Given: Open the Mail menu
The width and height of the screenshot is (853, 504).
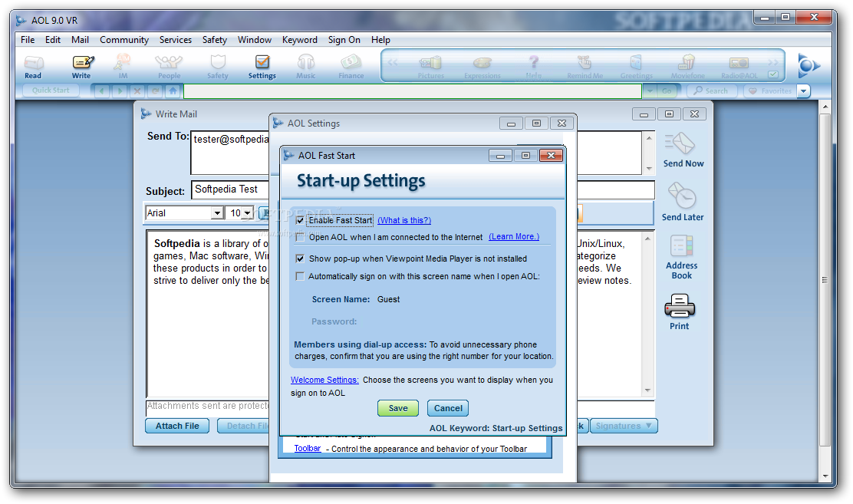Looking at the screenshot, I should [x=80, y=40].
